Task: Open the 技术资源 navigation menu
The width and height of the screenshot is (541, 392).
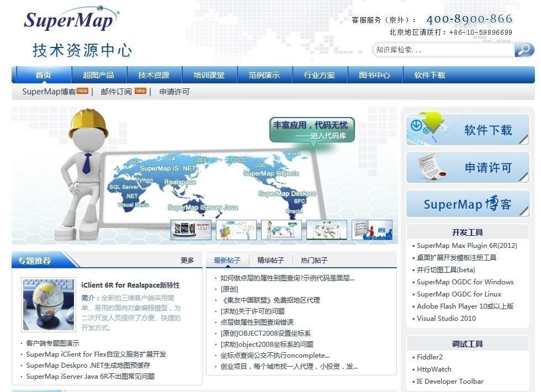Action: [x=154, y=75]
